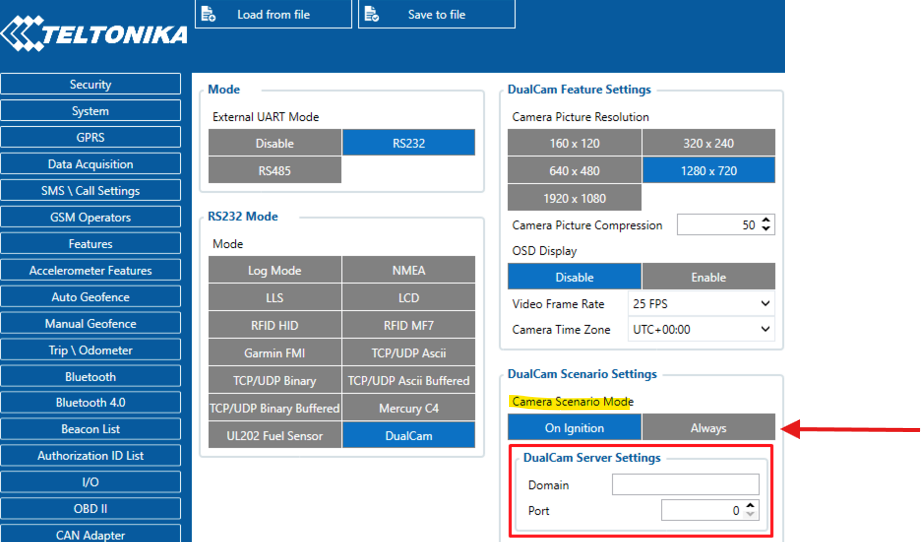
Task: Open the Bluetooth section
Action: (x=90, y=376)
